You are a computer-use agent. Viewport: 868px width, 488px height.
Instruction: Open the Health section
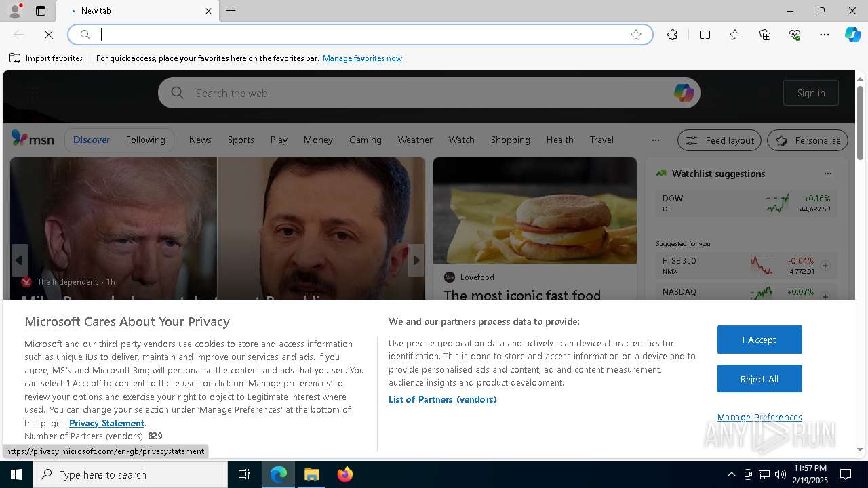[x=559, y=140]
